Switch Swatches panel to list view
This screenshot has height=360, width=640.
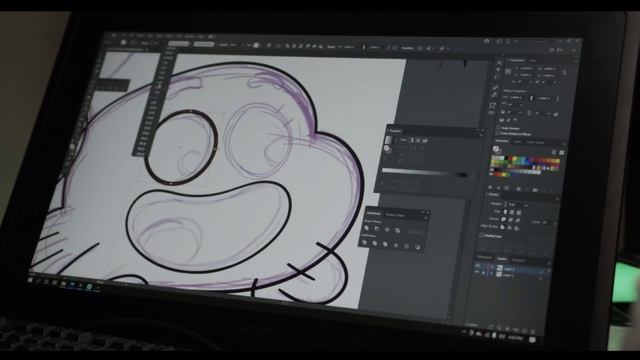[554, 152]
